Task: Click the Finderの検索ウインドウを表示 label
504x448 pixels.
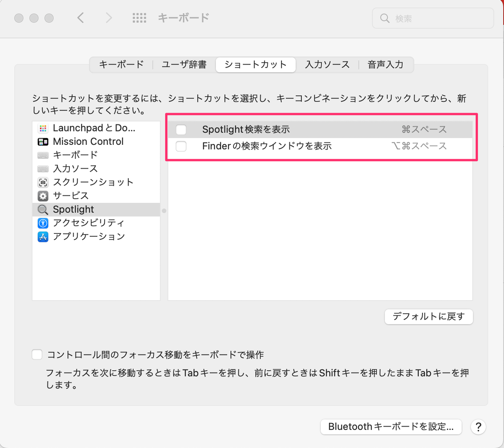Action: (267, 146)
